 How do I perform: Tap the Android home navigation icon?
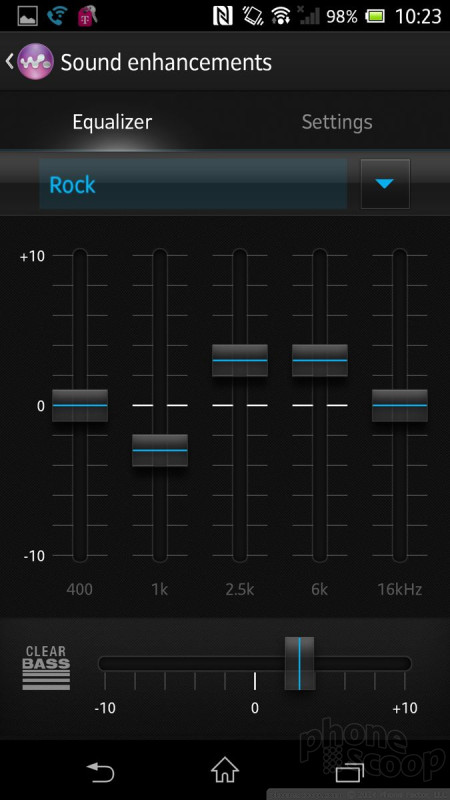[225, 770]
